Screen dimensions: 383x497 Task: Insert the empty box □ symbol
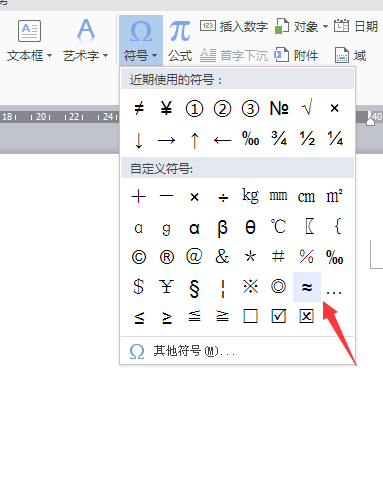(250, 316)
